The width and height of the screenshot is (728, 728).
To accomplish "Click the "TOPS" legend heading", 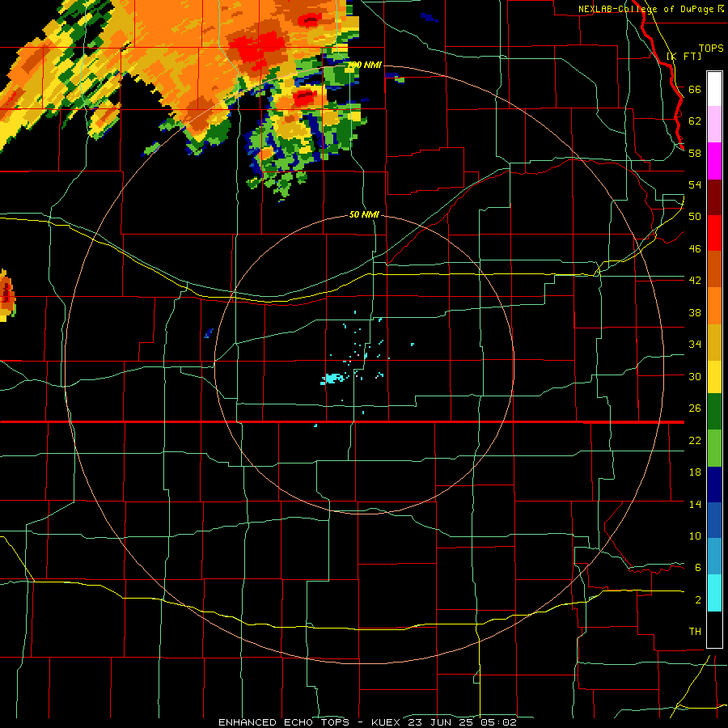I will [x=711, y=48].
